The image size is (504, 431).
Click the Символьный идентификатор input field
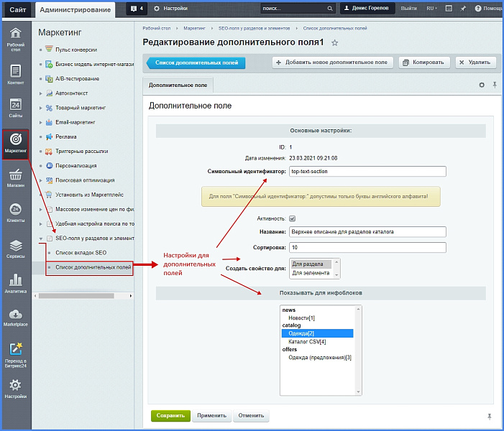point(367,172)
